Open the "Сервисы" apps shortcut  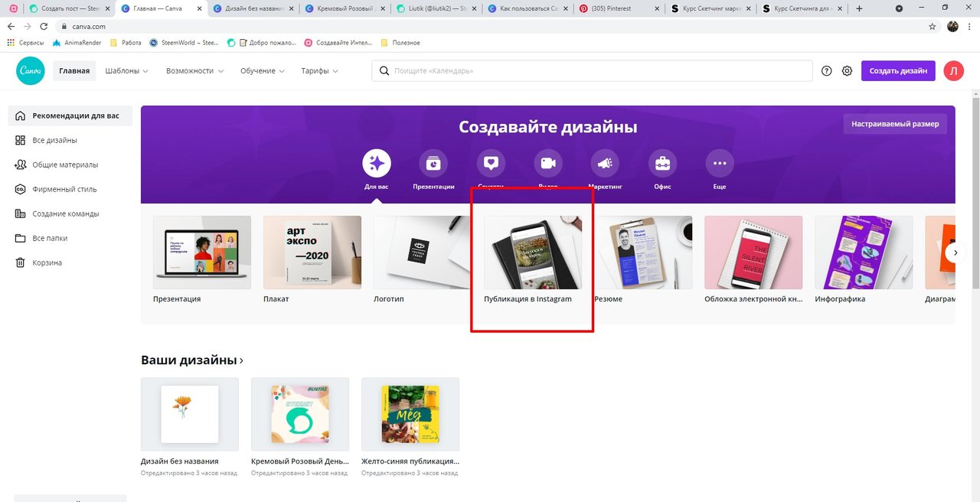pyautogui.click(x=25, y=43)
